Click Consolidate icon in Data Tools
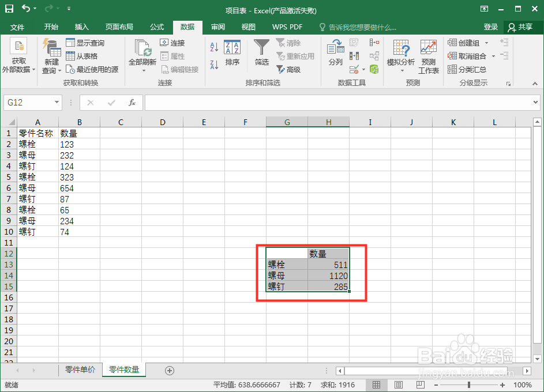This screenshot has height=392, width=544. click(374, 43)
